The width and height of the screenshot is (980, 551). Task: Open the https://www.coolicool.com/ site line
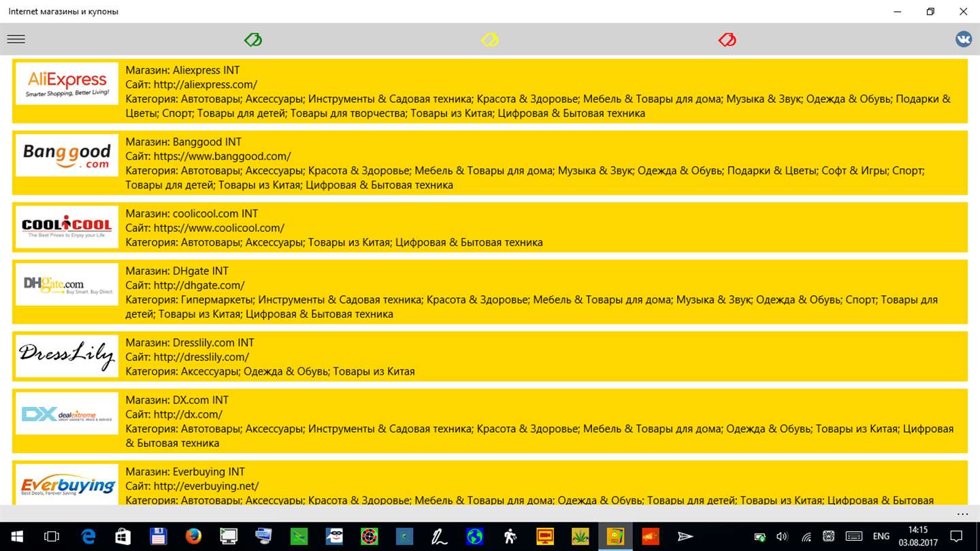[x=205, y=228]
